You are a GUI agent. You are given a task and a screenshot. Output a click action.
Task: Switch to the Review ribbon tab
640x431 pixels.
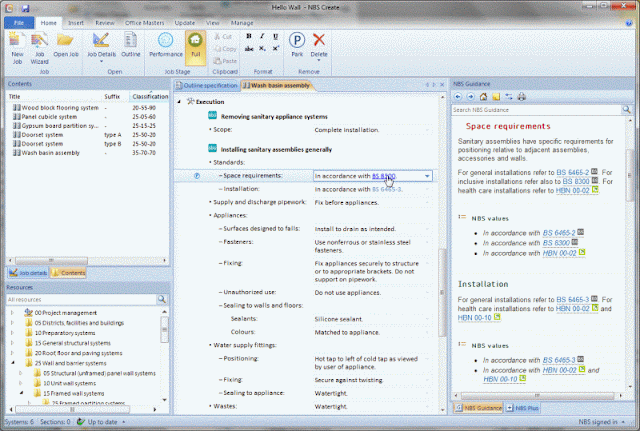(x=105, y=23)
